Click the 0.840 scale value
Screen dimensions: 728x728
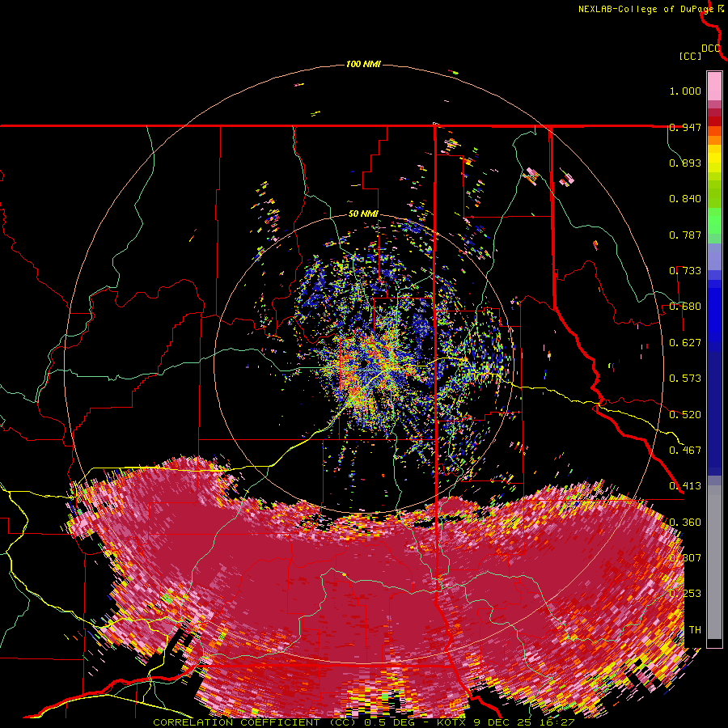click(x=685, y=199)
